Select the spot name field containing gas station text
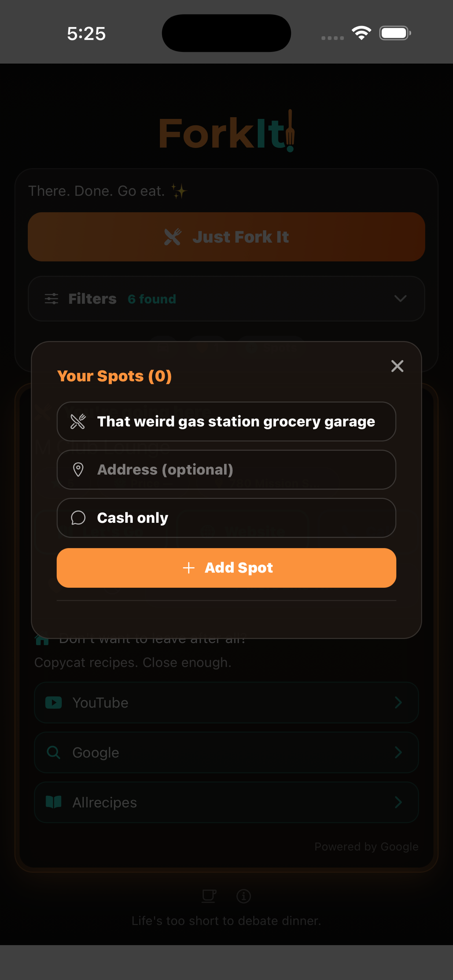This screenshot has height=980, width=453. pyautogui.click(x=226, y=422)
